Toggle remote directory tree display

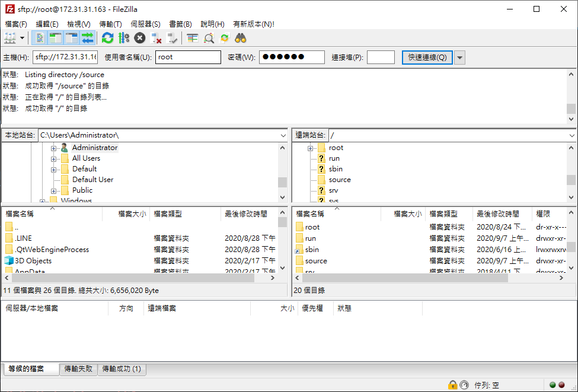tap(72, 38)
